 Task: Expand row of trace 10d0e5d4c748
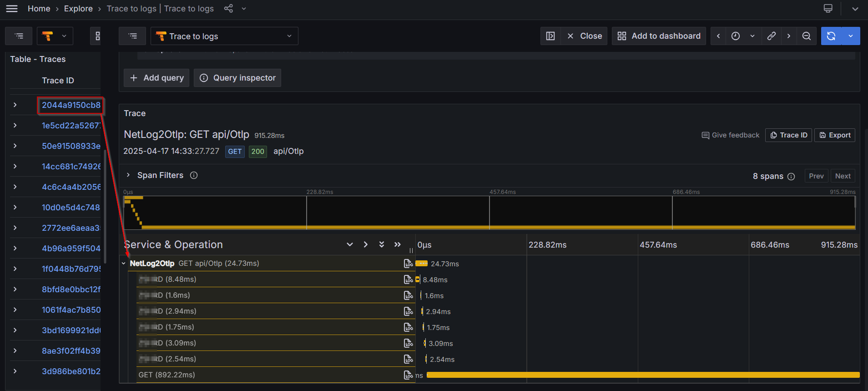[15, 208]
